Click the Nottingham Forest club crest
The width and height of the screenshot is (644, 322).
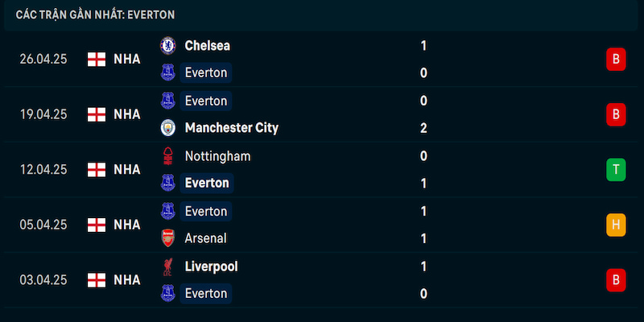(x=168, y=156)
